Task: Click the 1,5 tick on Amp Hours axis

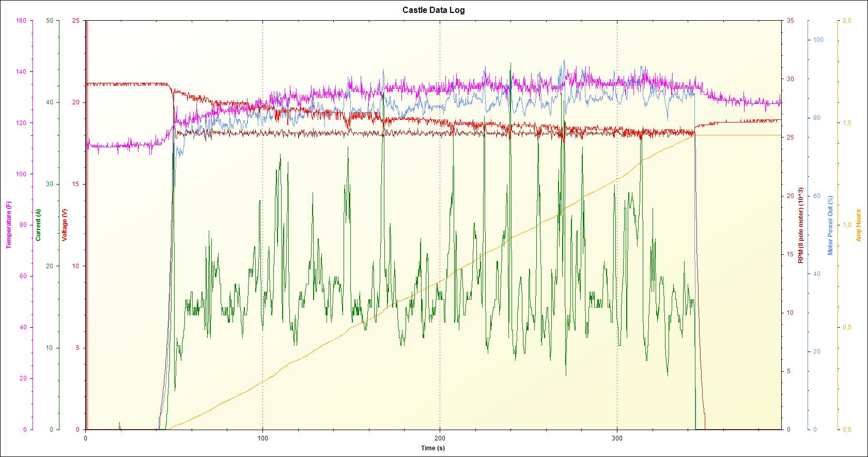Action: tap(846, 123)
